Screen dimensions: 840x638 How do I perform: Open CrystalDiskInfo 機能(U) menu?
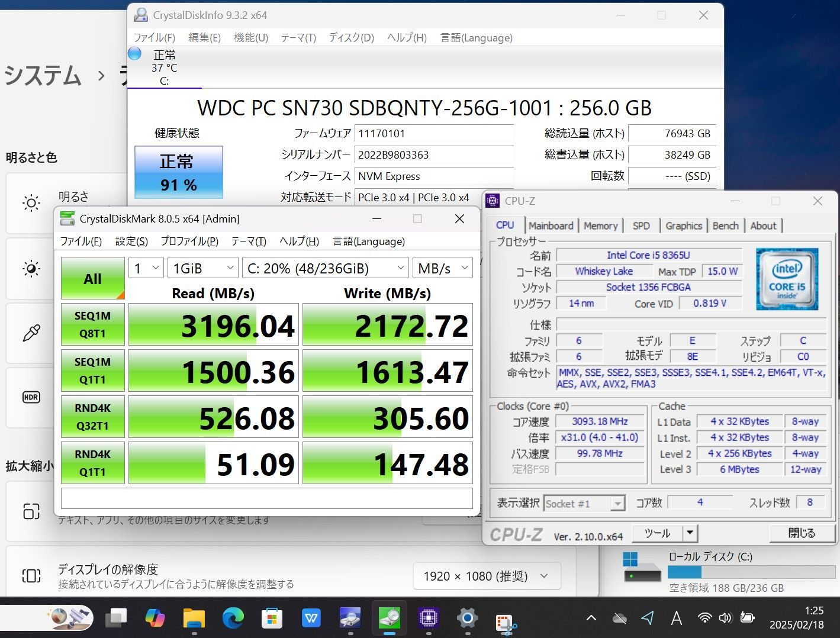pos(251,38)
